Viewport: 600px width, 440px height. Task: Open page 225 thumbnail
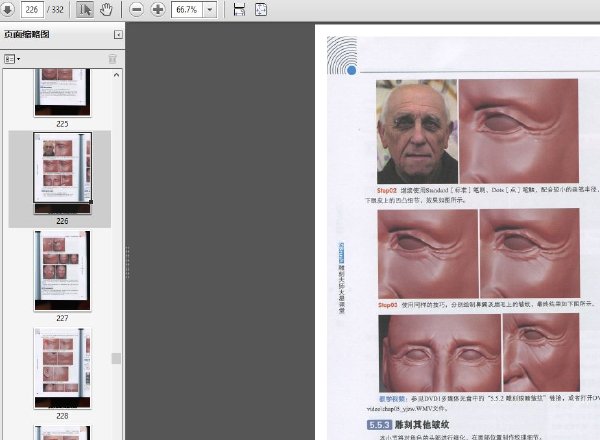tap(62, 92)
